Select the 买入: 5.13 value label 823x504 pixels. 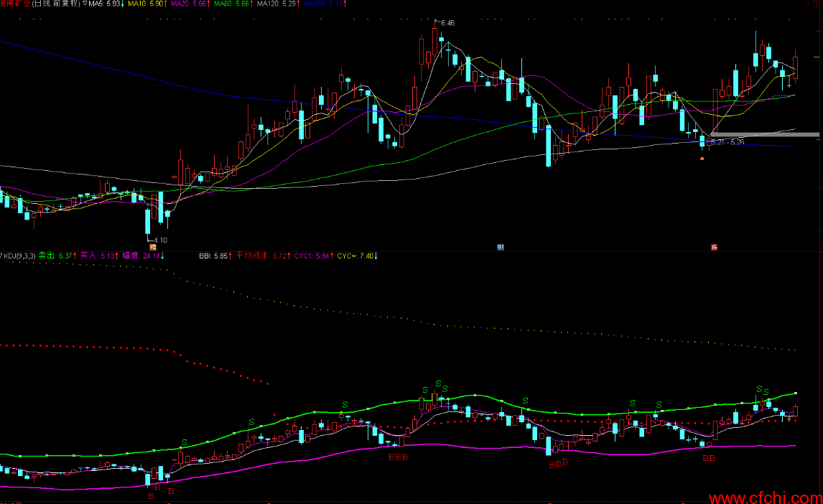(x=99, y=256)
